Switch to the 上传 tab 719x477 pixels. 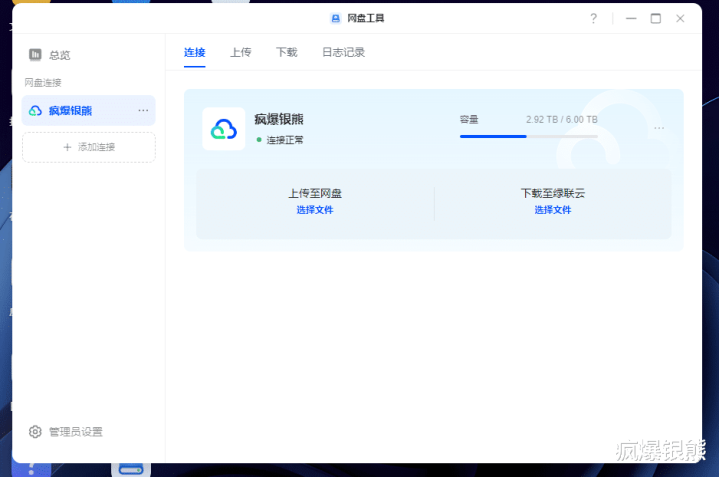240,52
